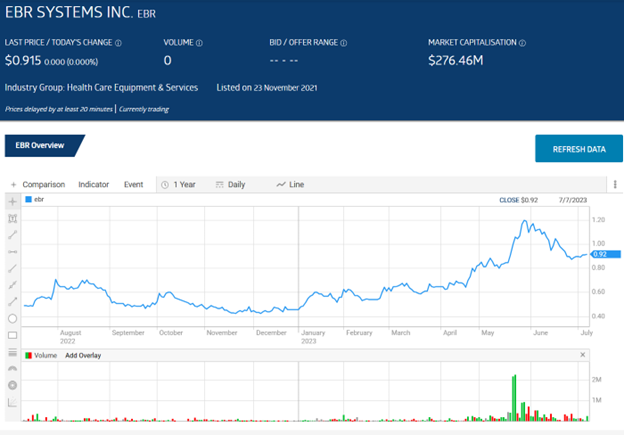The width and height of the screenshot is (624, 435).
Task: Switch to the EBR Overview tab
Action: click(x=40, y=146)
